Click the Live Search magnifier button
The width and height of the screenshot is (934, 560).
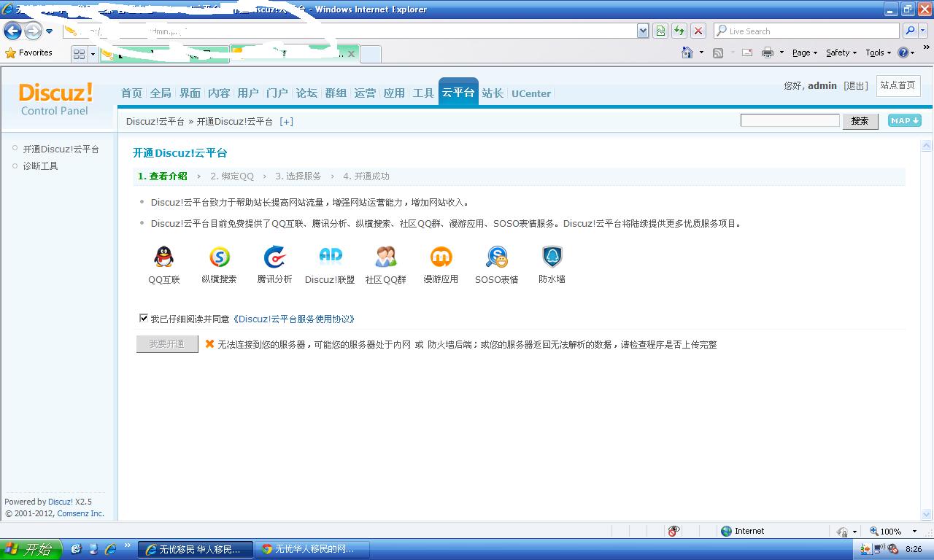pos(909,31)
